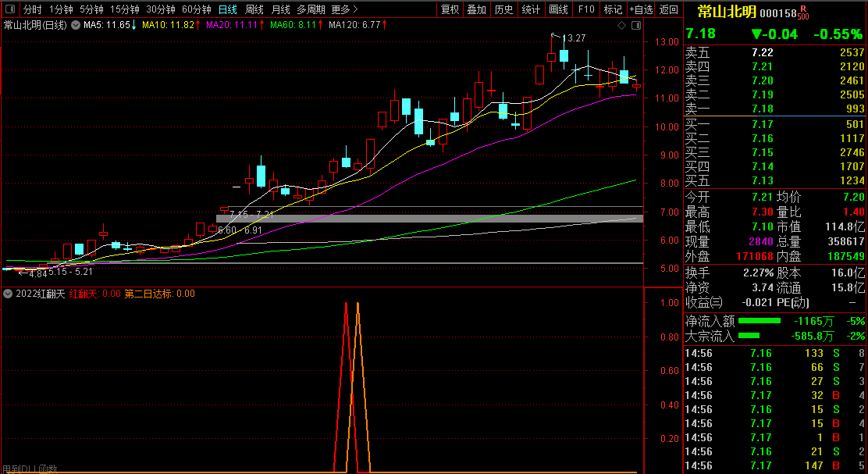868x474 pixels.
Task: Click the +自选 add to watchlist button
Action: pyautogui.click(x=641, y=9)
